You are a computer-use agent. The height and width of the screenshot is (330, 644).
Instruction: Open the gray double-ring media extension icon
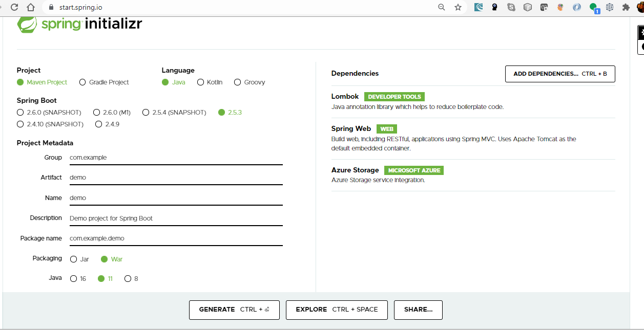pyautogui.click(x=544, y=7)
